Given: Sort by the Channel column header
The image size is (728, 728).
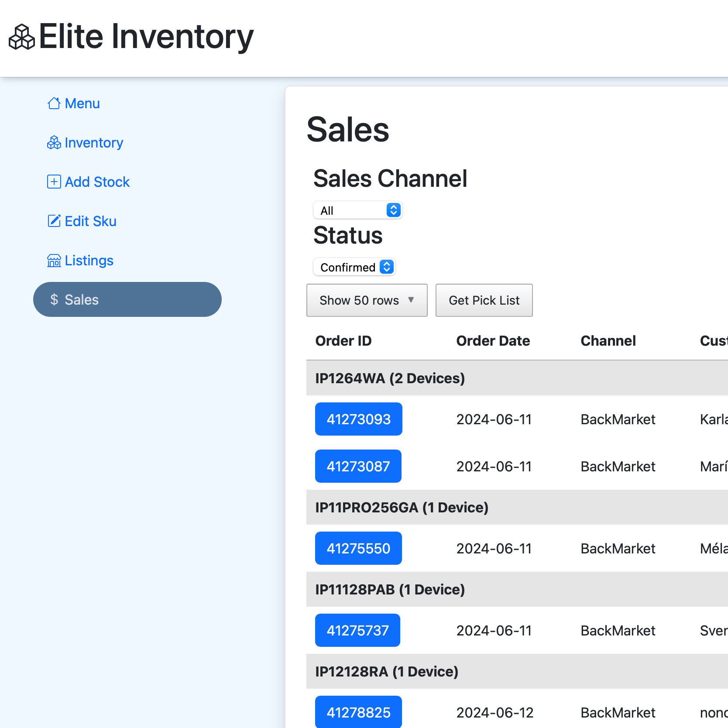Looking at the screenshot, I should (x=608, y=341).
